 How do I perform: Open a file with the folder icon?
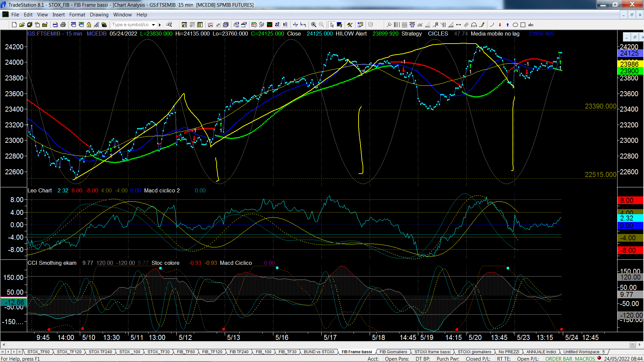(22, 25)
